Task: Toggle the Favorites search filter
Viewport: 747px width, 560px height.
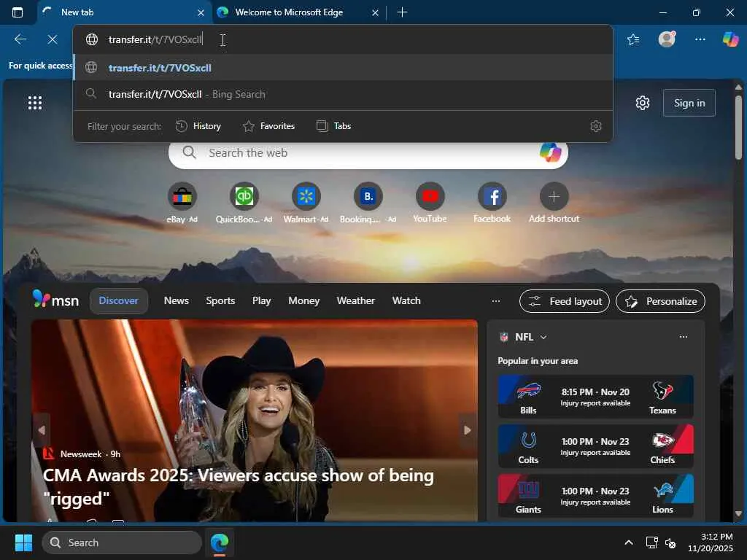Action: 268,126
